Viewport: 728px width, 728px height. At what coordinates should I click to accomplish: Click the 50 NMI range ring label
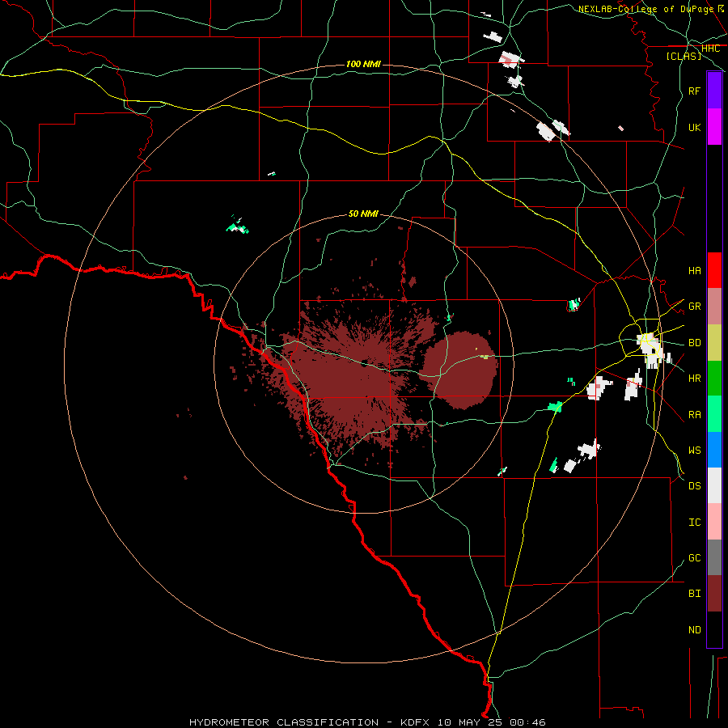[363, 214]
